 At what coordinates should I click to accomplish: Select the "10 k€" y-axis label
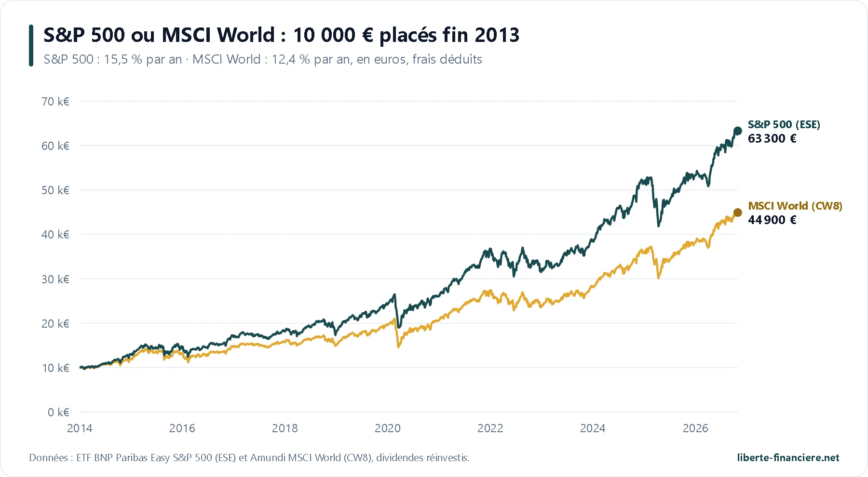coord(55,368)
